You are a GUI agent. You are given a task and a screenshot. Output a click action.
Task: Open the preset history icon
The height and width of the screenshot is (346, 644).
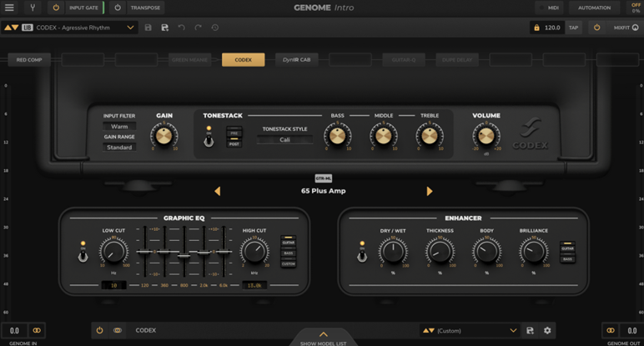[214, 28]
